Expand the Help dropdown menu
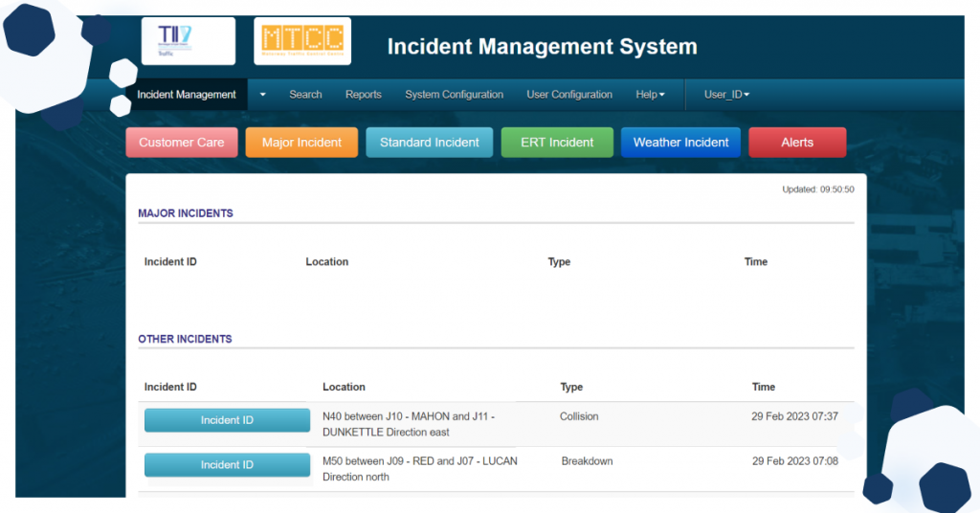The height and width of the screenshot is (513, 980). click(x=650, y=95)
